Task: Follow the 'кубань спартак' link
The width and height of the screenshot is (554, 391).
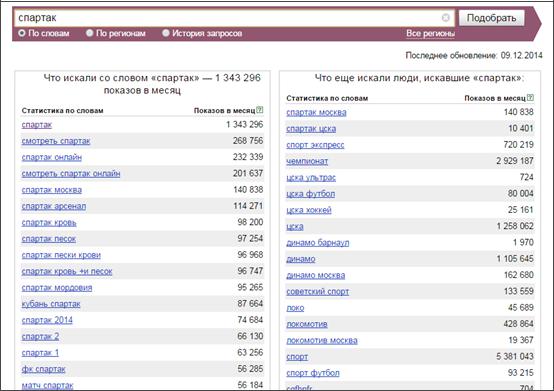Action: tap(51, 304)
